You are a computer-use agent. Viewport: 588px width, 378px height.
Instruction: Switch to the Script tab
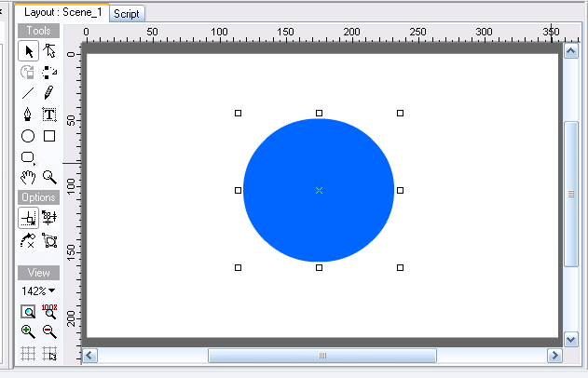tap(127, 14)
